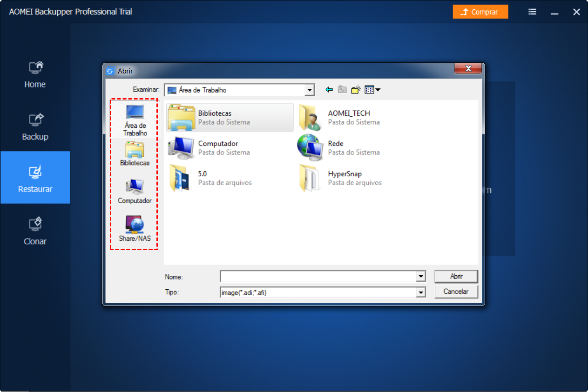Select Bibliotecas in the places bar
The width and height of the screenshot is (588, 392).
point(135,154)
